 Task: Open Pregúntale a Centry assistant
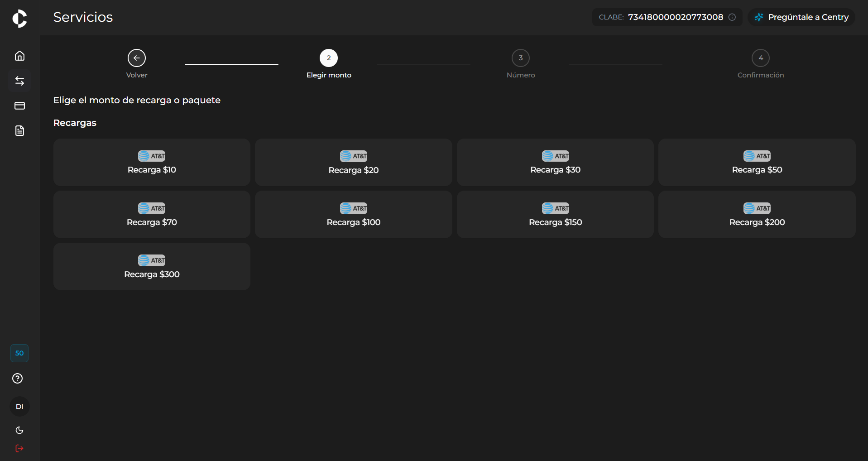801,17
